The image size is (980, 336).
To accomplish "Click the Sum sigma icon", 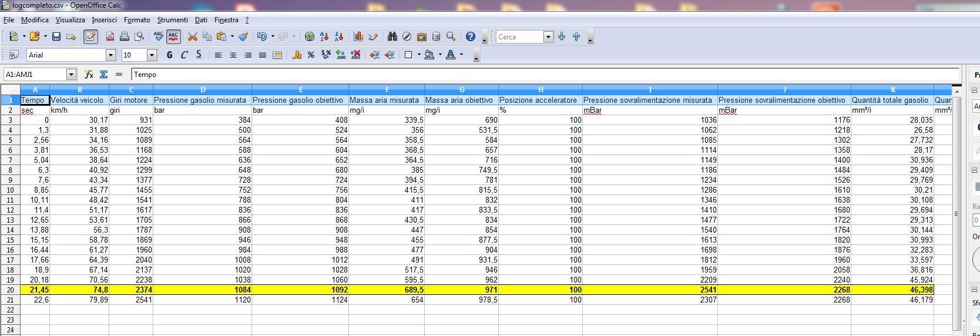I will coord(104,74).
